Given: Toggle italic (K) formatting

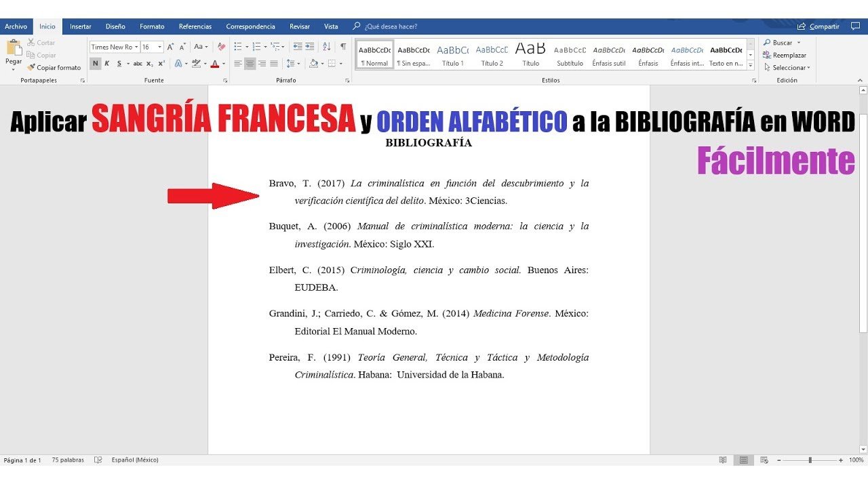Looking at the screenshot, I should (107, 64).
